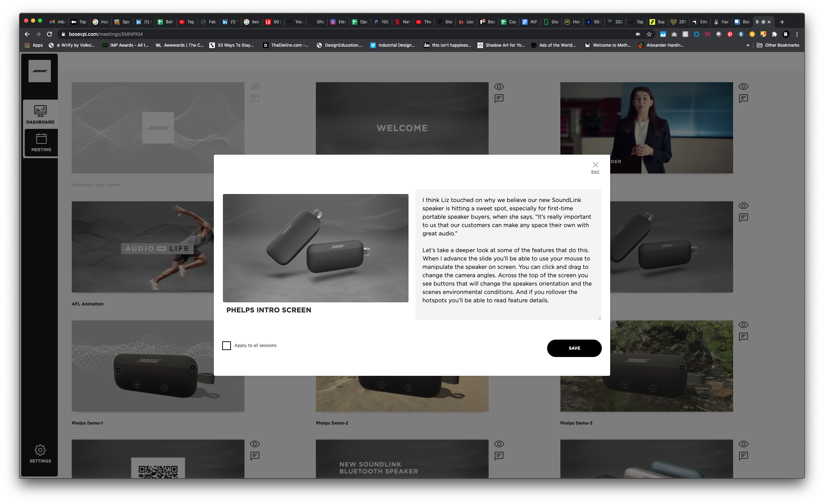The height and width of the screenshot is (504, 824).
Task: Open the Dashboard sidebar section
Action: pos(40,115)
